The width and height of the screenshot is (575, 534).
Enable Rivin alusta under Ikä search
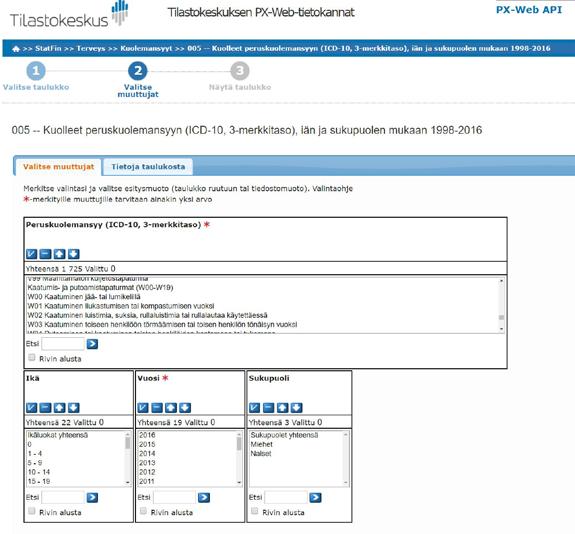point(32,511)
